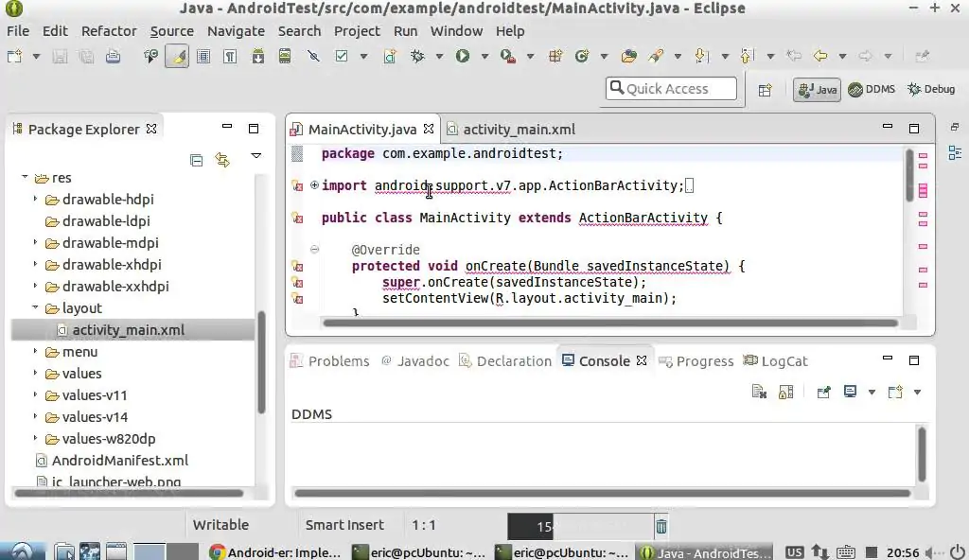Click the Print toolbar icon

pos(114,56)
